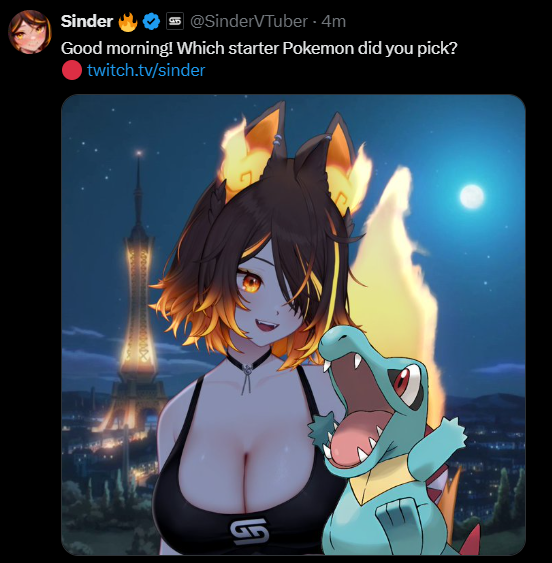The height and width of the screenshot is (563, 552).
Task: Open the twitch.tv/sinder link
Action: pos(146,70)
